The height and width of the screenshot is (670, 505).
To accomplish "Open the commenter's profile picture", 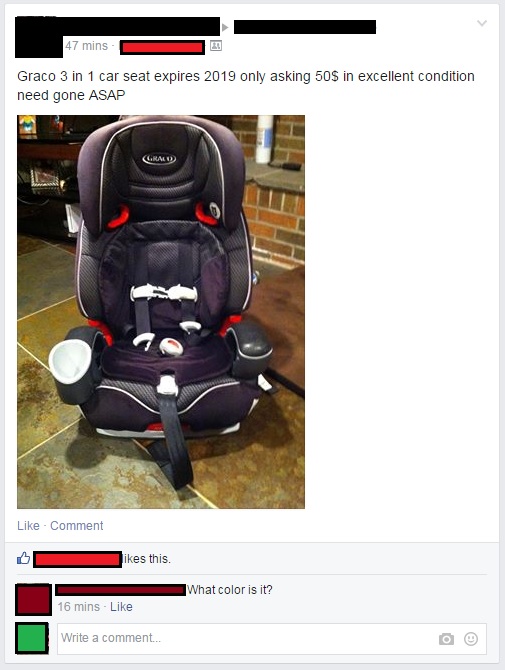I will point(33,599).
